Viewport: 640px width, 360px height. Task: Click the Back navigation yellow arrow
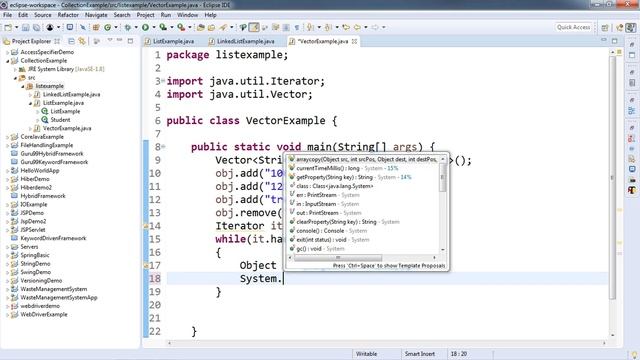coord(357,27)
